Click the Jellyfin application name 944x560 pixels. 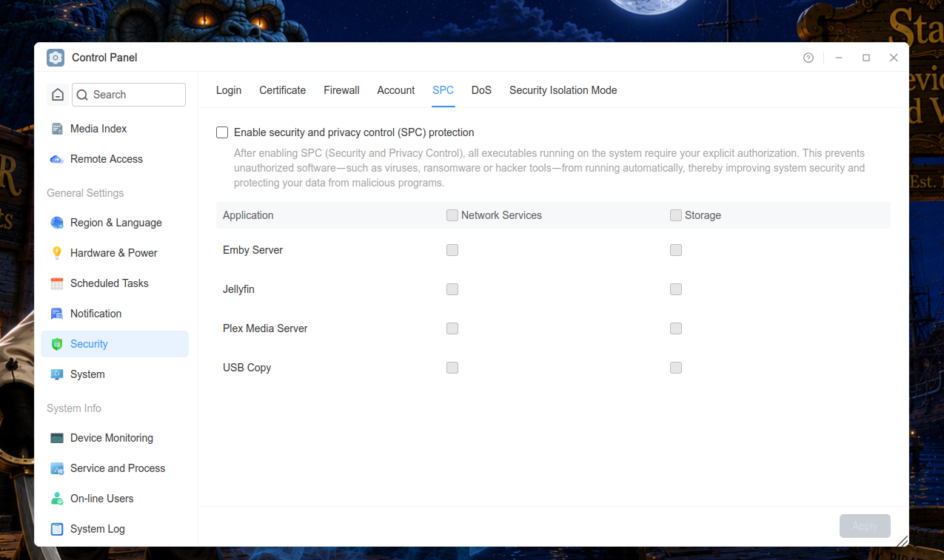(x=238, y=289)
